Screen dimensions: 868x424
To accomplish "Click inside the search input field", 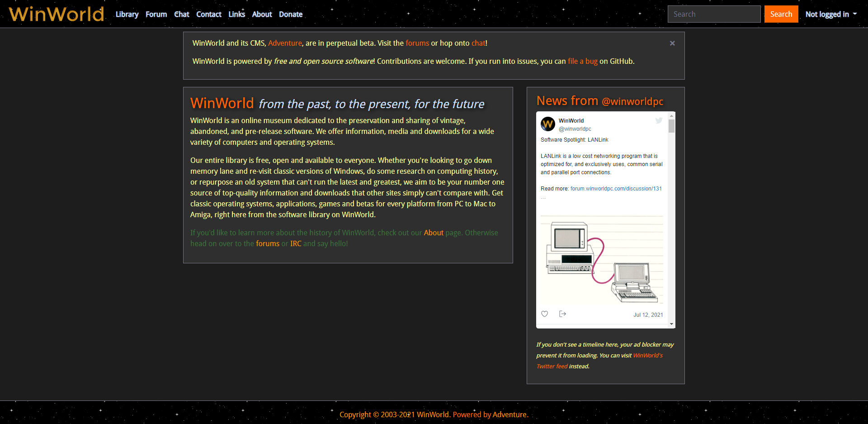I will point(714,14).
